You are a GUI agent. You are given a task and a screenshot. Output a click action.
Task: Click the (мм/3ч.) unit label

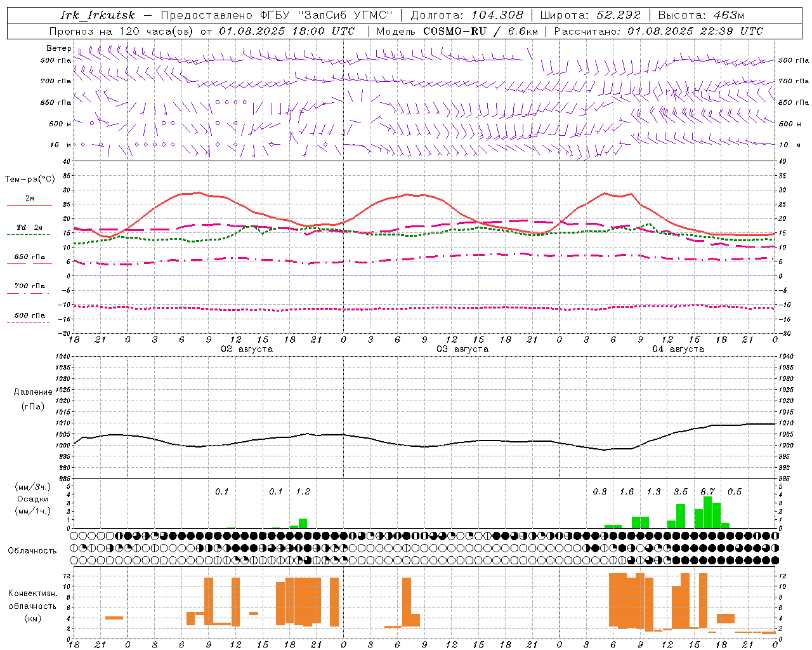pos(33,487)
